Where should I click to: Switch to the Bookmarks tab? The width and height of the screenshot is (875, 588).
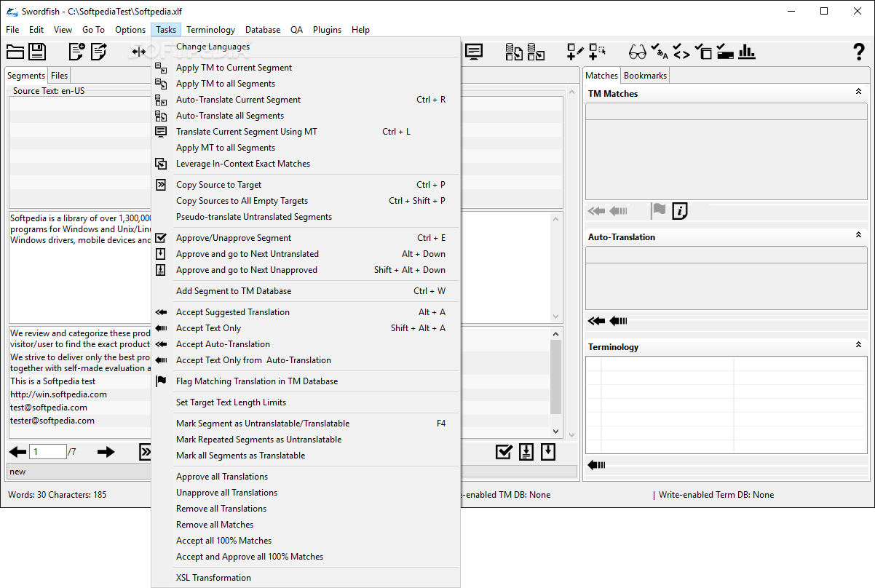coord(645,76)
